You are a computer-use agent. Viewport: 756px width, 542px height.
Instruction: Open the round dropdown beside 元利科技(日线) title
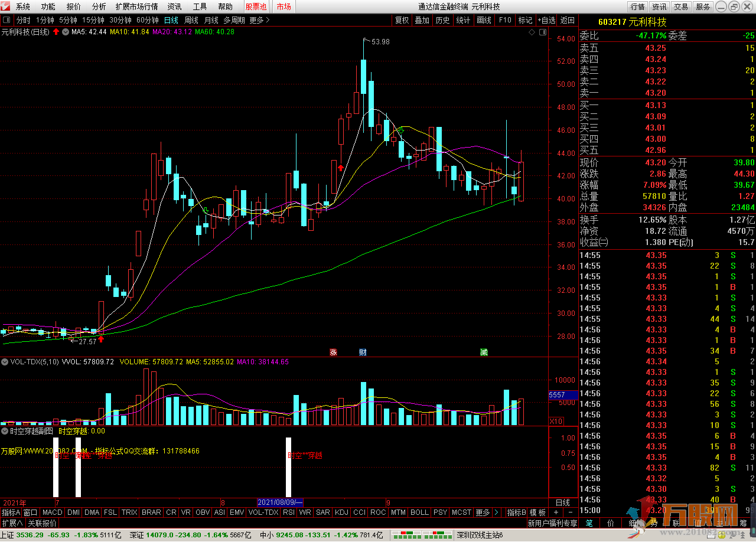(x=65, y=32)
